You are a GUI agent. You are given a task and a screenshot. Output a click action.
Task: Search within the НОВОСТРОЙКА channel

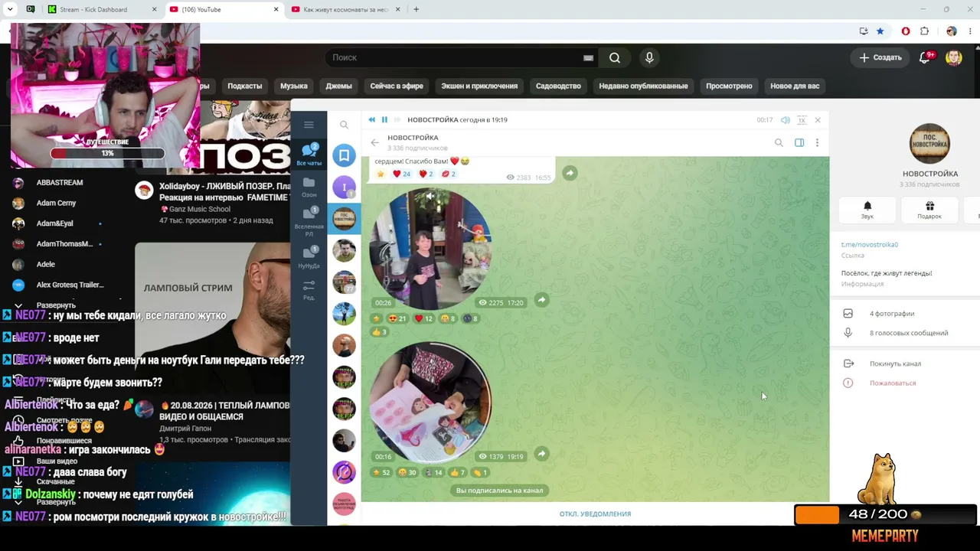click(779, 142)
